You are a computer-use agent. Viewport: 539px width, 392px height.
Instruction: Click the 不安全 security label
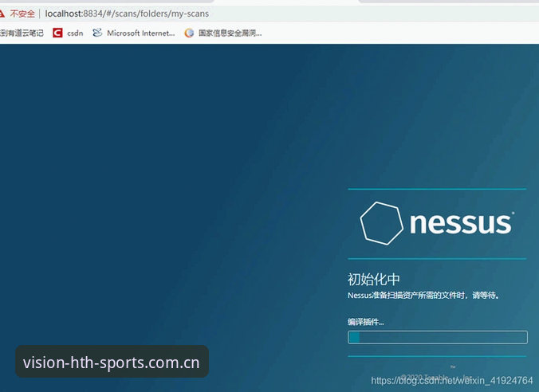tap(22, 14)
